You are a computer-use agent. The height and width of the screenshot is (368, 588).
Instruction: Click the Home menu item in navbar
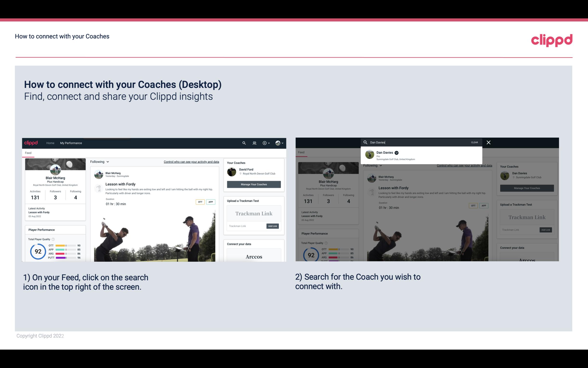pyautogui.click(x=50, y=143)
